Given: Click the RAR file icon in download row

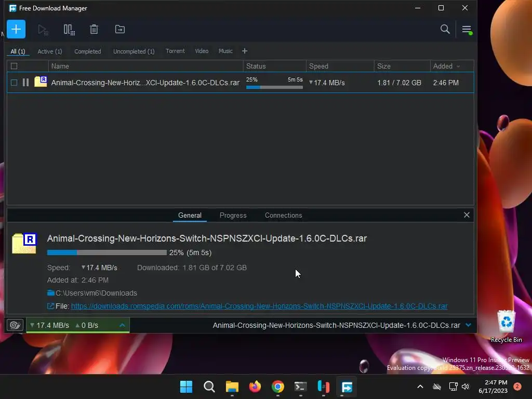Looking at the screenshot, I should point(41,82).
